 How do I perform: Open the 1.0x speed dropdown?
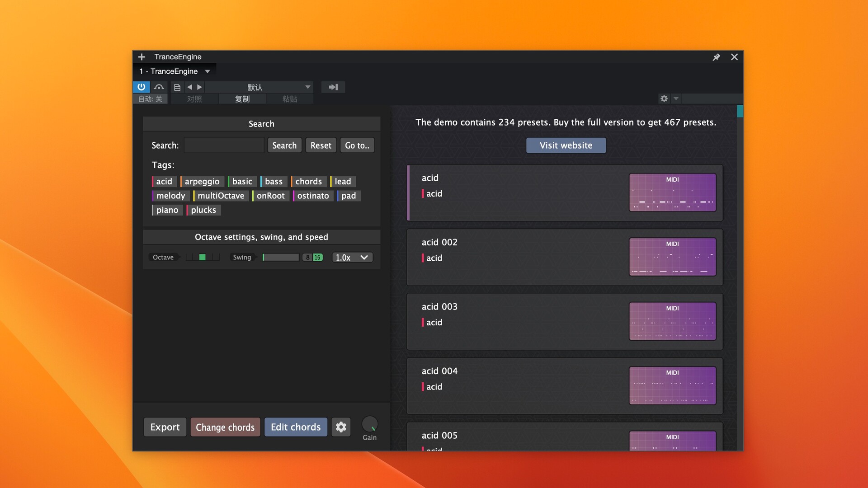(352, 258)
